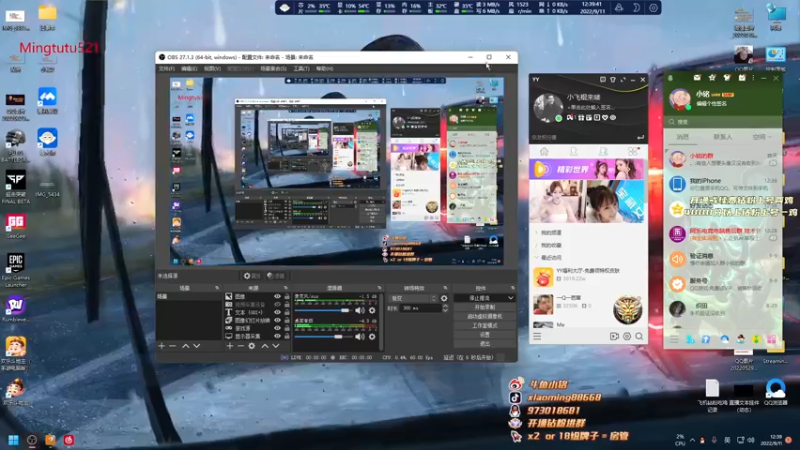Open the YY home tab icon
Viewport: 800px width, 450px height.
544,152
